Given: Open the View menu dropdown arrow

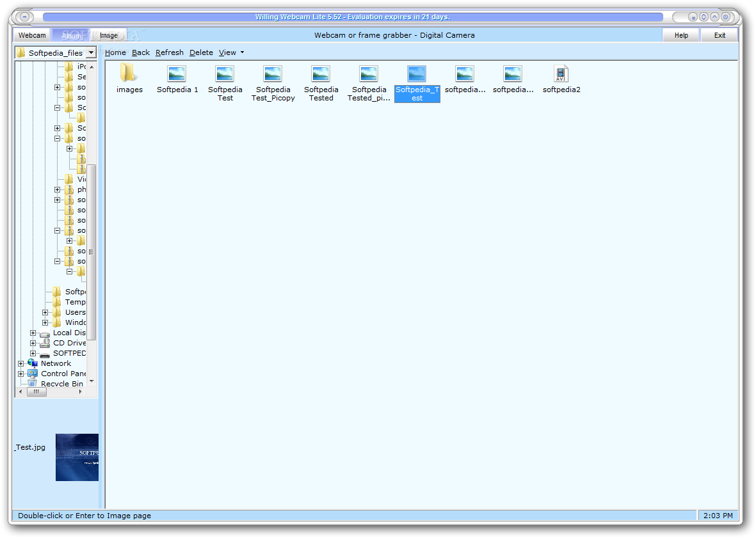Looking at the screenshot, I should pyautogui.click(x=242, y=52).
